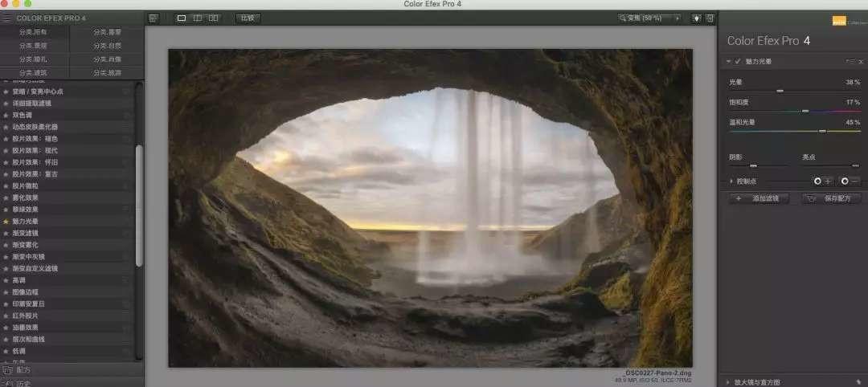The image size is (868, 387).
Task: Choose the 高调 filter
Action: click(67, 280)
